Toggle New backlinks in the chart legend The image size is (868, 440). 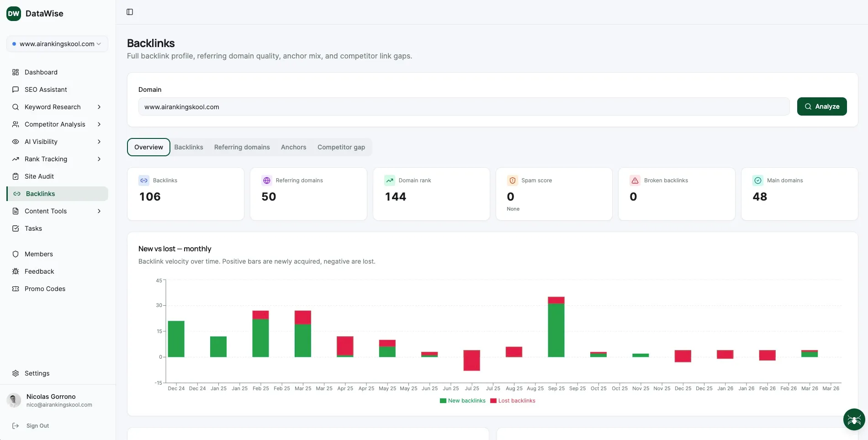point(462,401)
